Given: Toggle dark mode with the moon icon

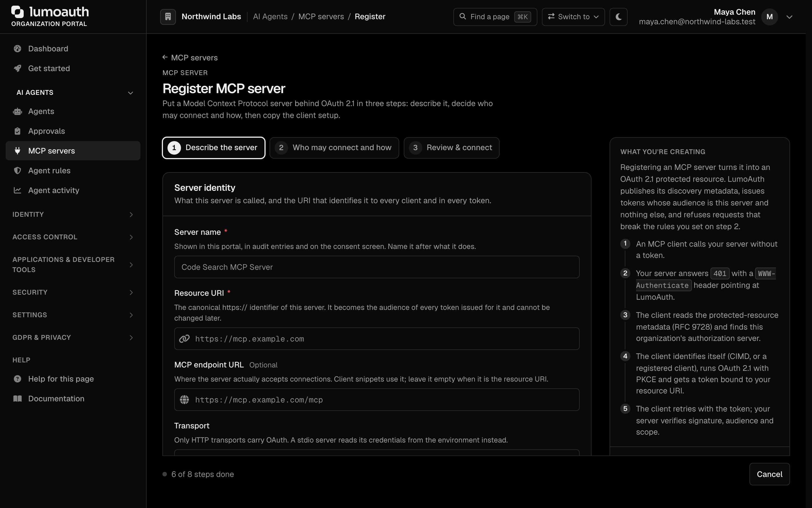Looking at the screenshot, I should click(x=618, y=16).
